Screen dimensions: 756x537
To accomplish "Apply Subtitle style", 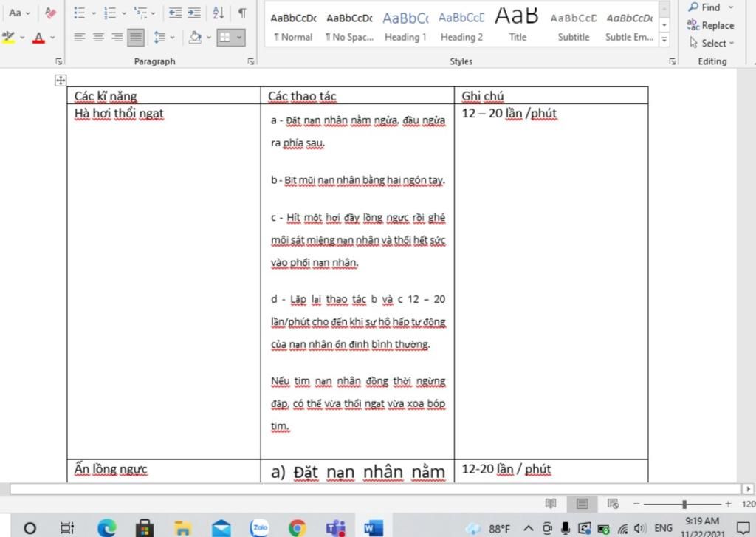I will (574, 27).
